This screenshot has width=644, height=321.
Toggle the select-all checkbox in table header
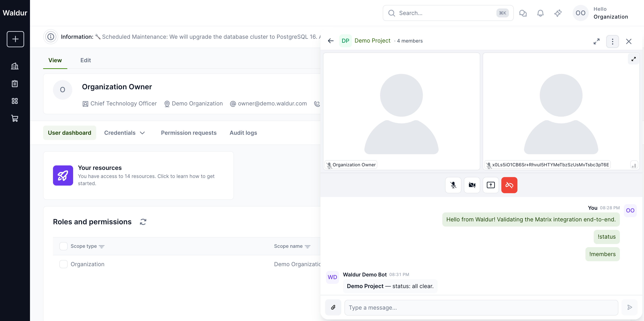pos(64,246)
